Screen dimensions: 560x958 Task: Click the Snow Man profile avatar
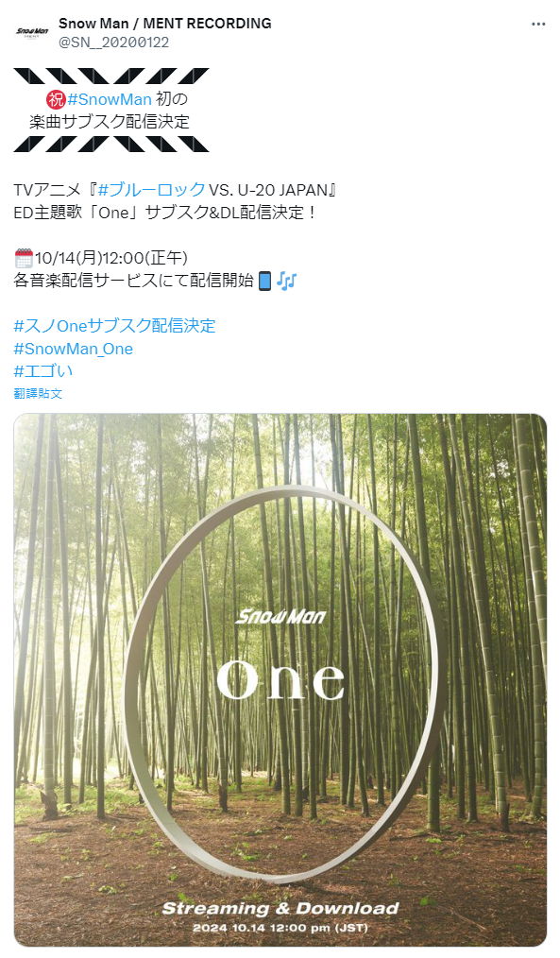coord(32,32)
